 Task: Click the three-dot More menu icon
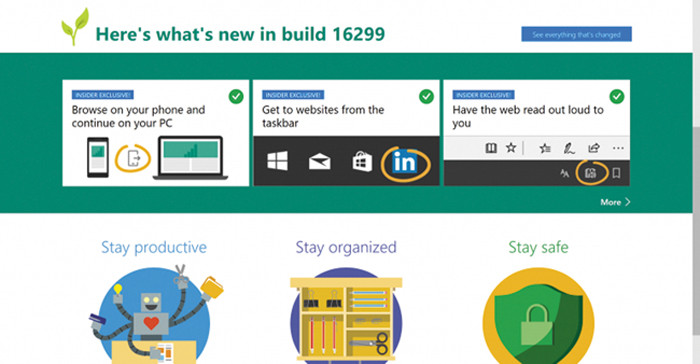[x=618, y=148]
